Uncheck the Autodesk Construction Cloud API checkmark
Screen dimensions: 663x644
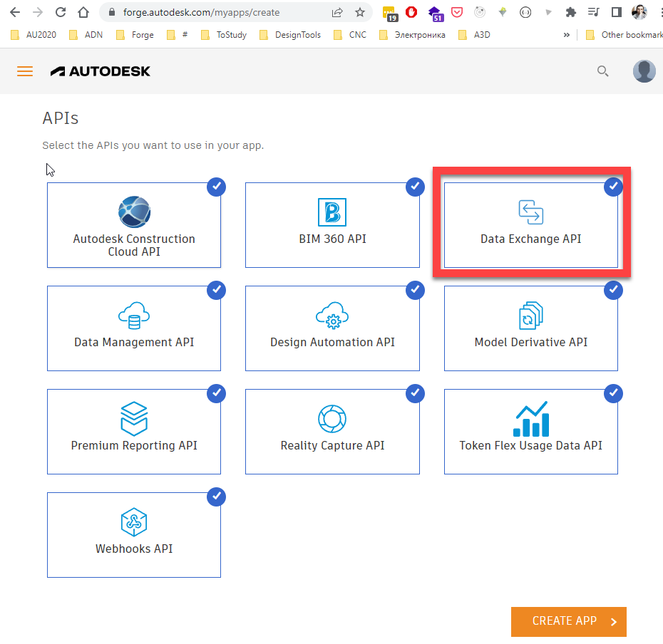pos(217,187)
